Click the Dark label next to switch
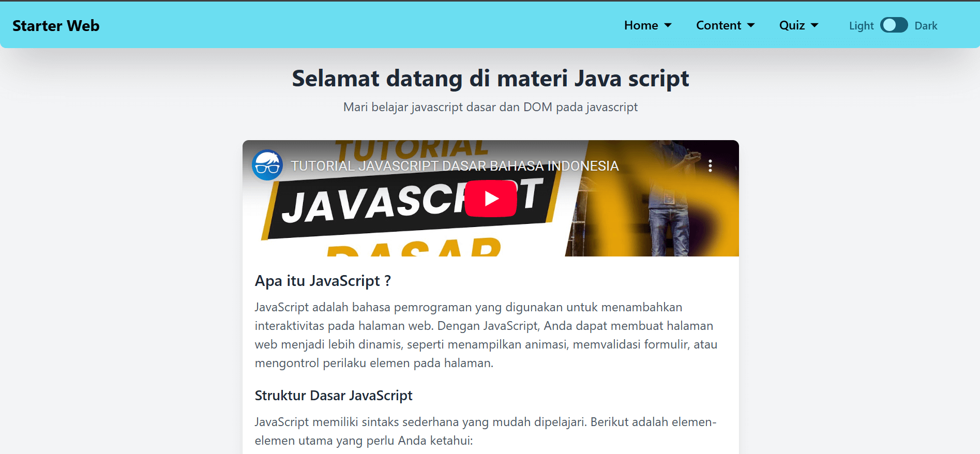Screen dimensions: 980x454 (926, 26)
